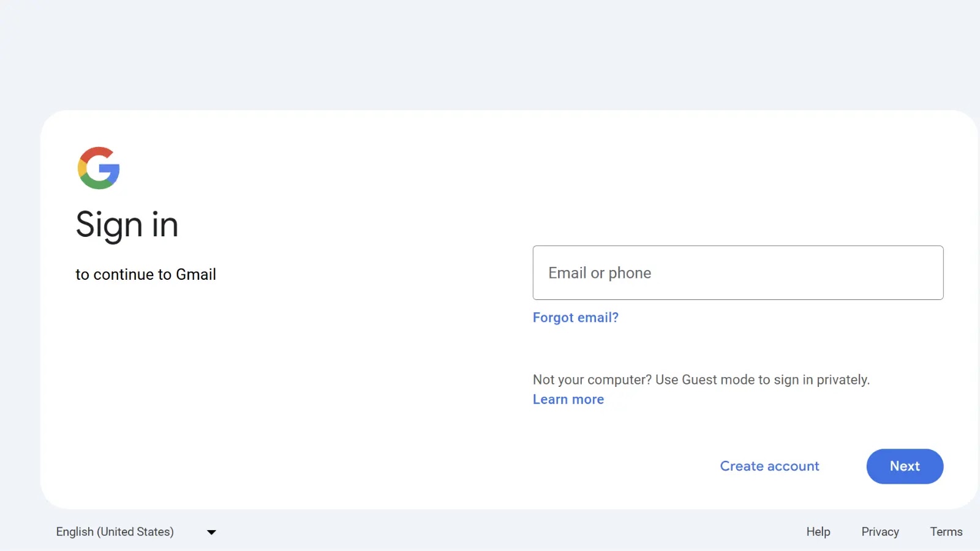Screen dimensions: 980x551
Task: Change display language via English (United States)
Action: (x=115, y=531)
